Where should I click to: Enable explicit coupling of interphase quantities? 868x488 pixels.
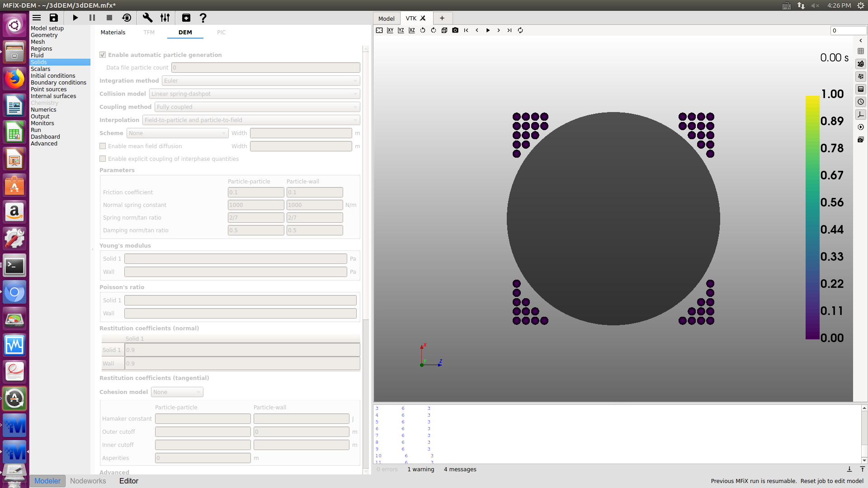[x=103, y=159]
